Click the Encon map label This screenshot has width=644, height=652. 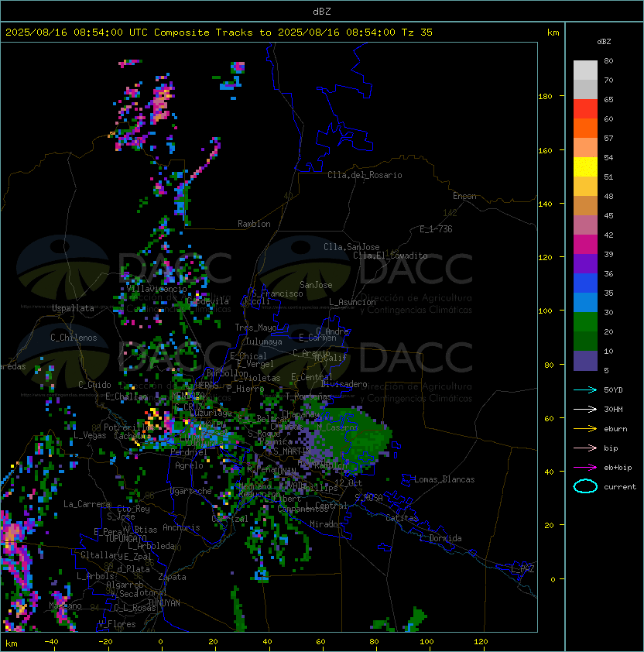464,196
